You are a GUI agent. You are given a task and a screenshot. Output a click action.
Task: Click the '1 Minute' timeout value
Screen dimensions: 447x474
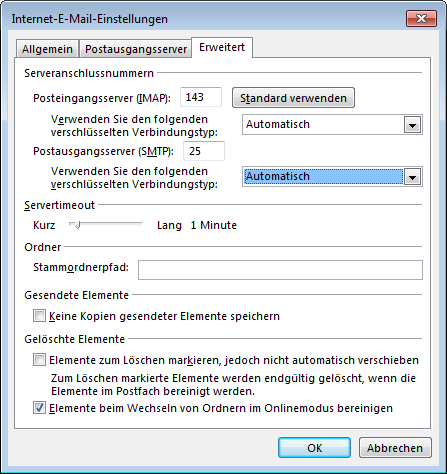point(213,225)
